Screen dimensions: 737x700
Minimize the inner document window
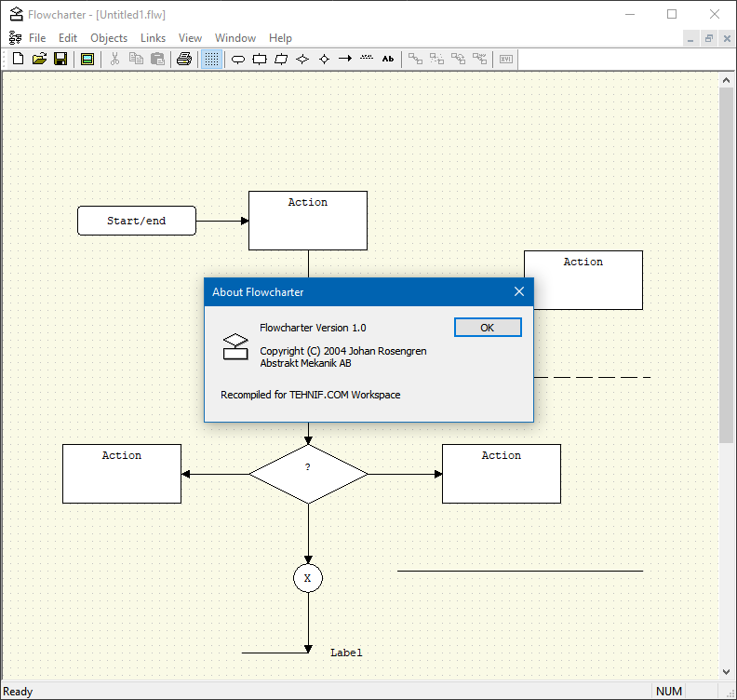(690, 38)
